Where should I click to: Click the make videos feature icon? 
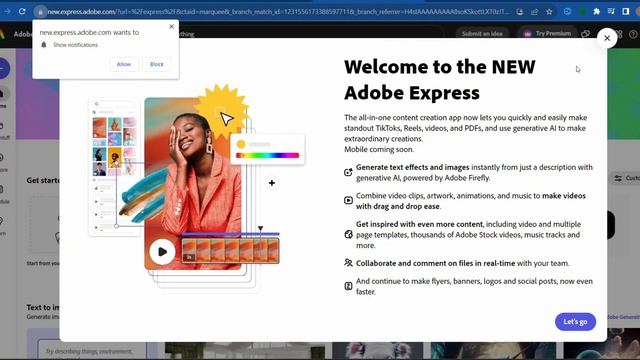click(348, 200)
